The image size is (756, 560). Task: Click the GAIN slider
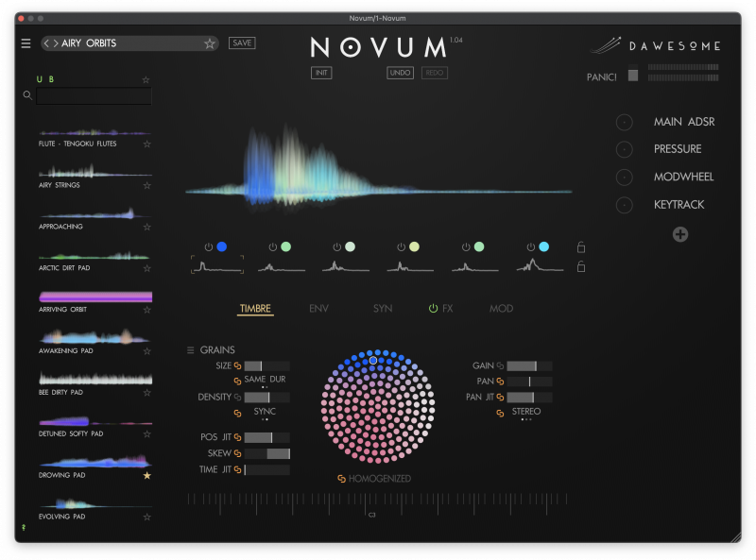click(529, 365)
